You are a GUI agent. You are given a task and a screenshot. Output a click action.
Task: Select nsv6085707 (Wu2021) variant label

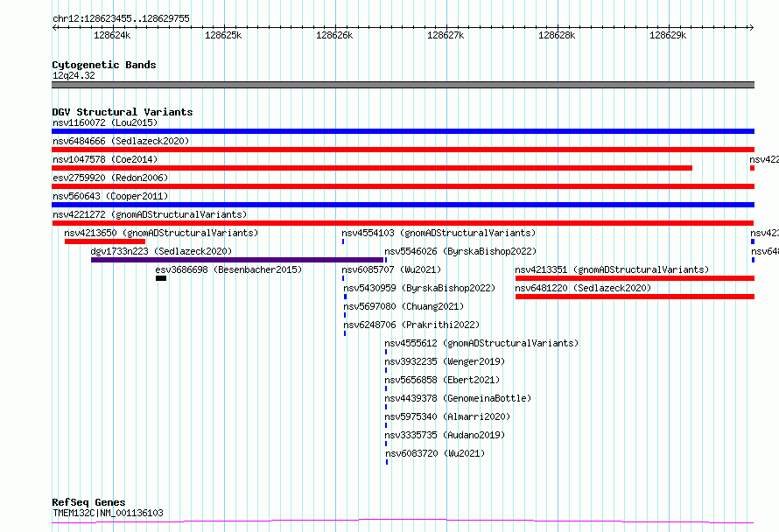click(x=391, y=269)
